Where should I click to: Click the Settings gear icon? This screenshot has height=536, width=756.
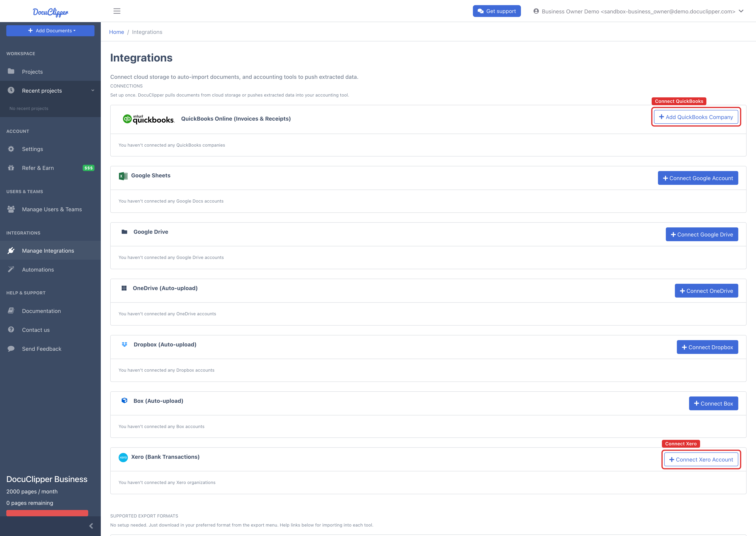click(11, 149)
